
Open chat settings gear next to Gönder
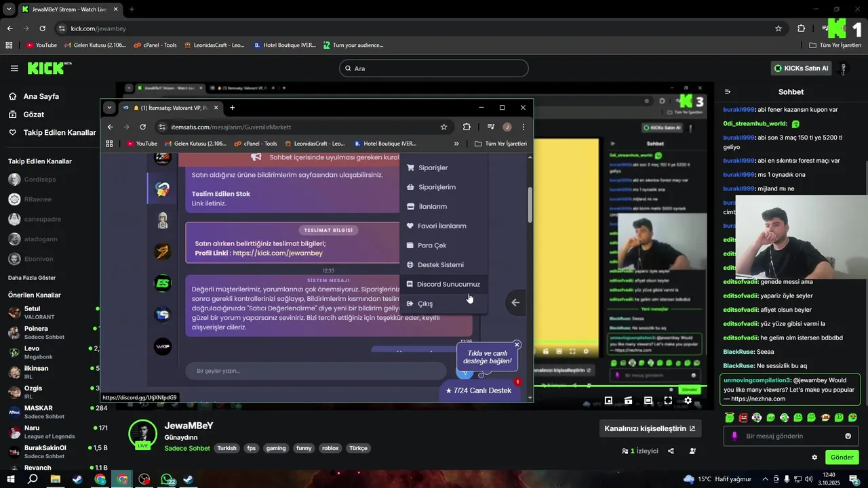814,457
